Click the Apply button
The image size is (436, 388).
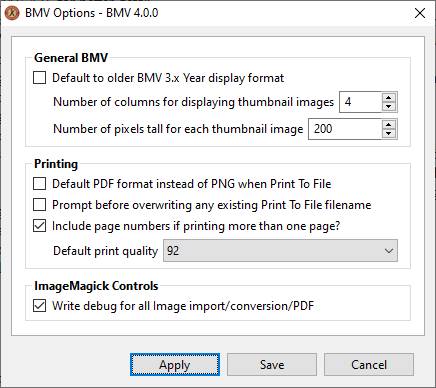pos(175,365)
